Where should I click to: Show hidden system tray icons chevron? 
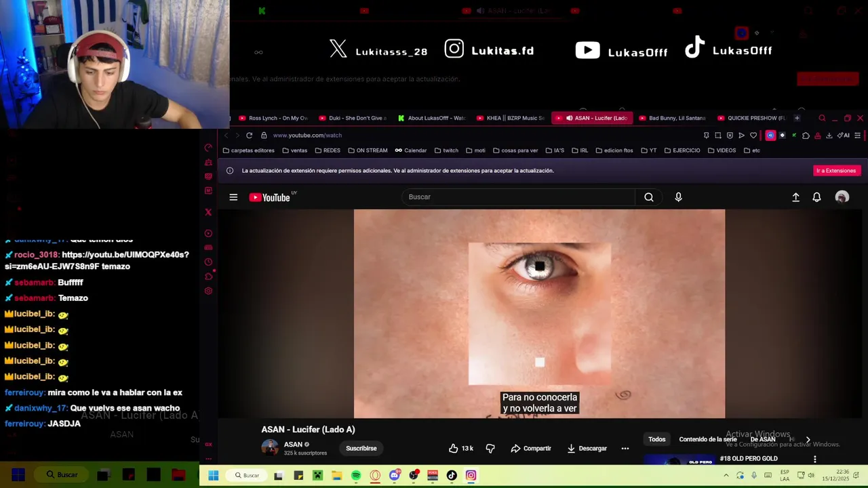coord(726,476)
